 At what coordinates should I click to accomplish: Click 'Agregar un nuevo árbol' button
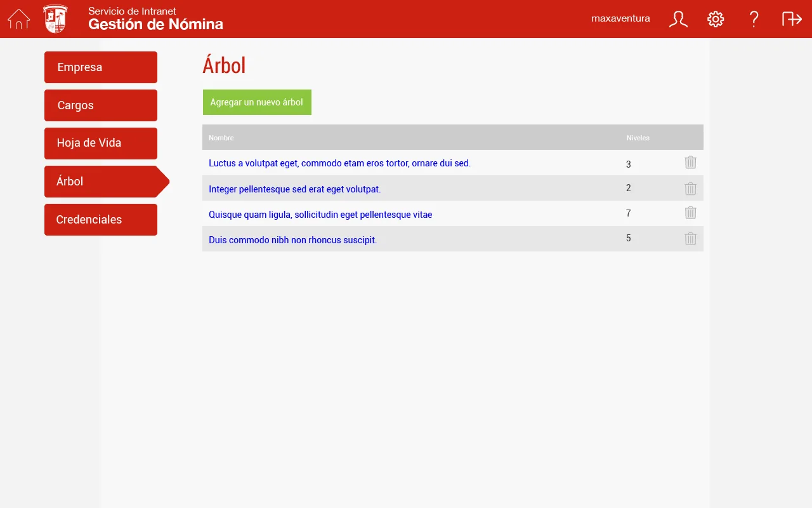[257, 102]
